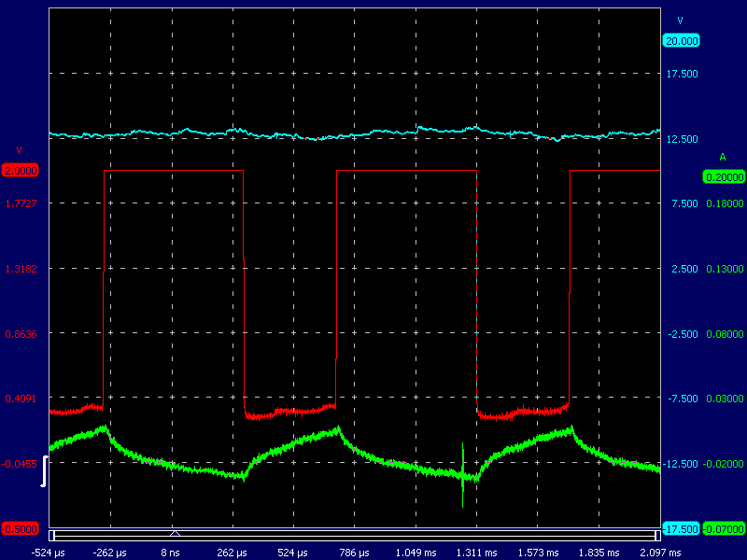Image resolution: width=747 pixels, height=560 pixels.
Task: Select the cyan -17.500 lower range label
Action: pyautogui.click(x=681, y=529)
